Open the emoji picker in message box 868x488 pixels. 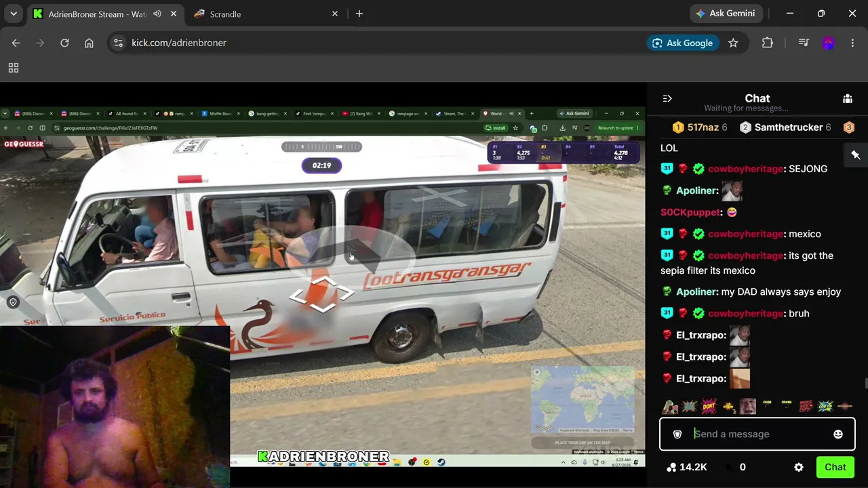coord(838,434)
